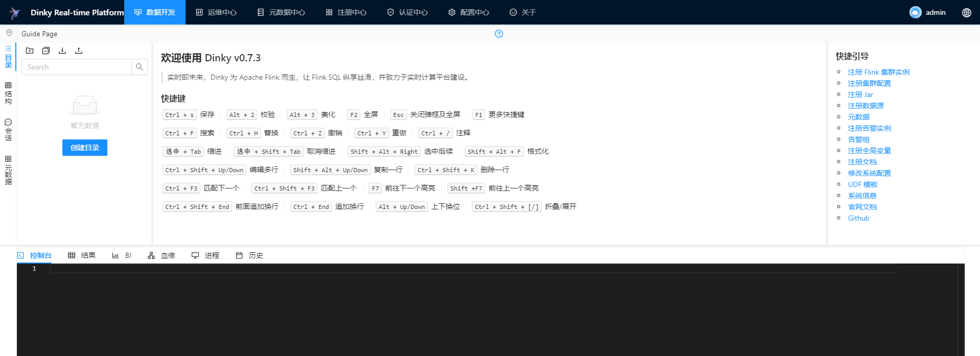
Task: Switch to the 结果 bottom tab
Action: click(x=82, y=255)
